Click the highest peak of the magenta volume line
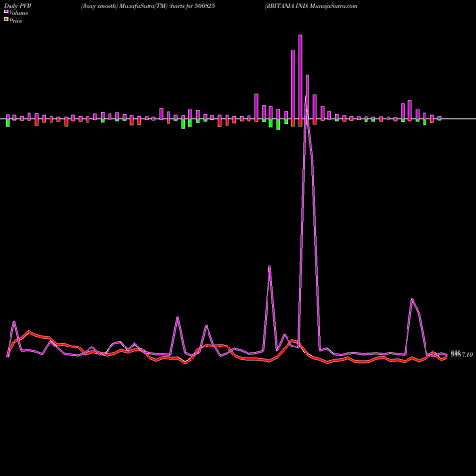The image size is (476, 476). point(307,96)
